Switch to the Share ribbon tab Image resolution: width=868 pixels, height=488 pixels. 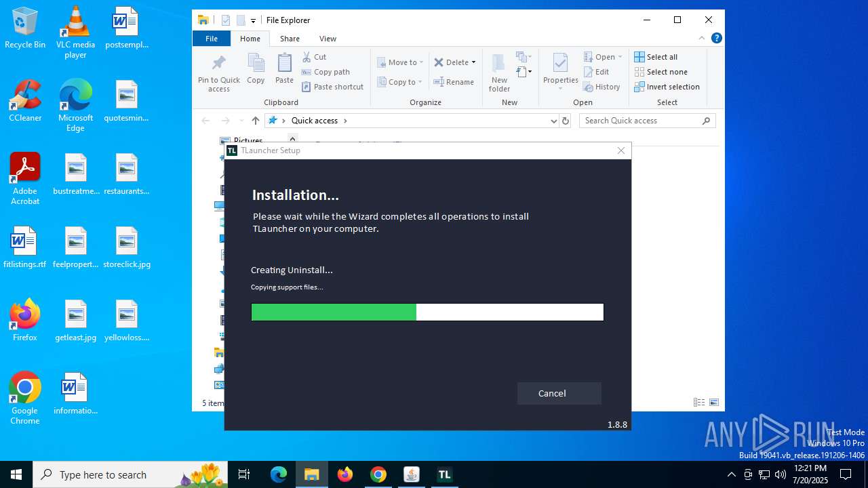290,39
